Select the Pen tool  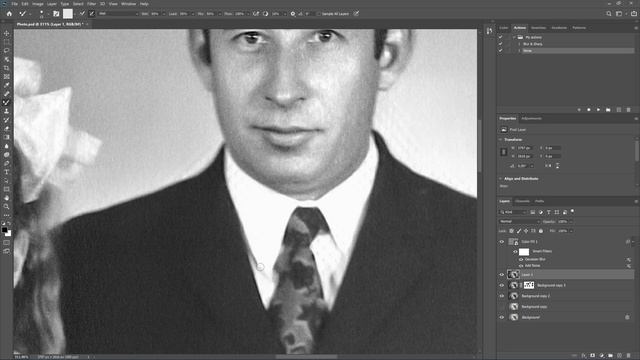coord(7,163)
